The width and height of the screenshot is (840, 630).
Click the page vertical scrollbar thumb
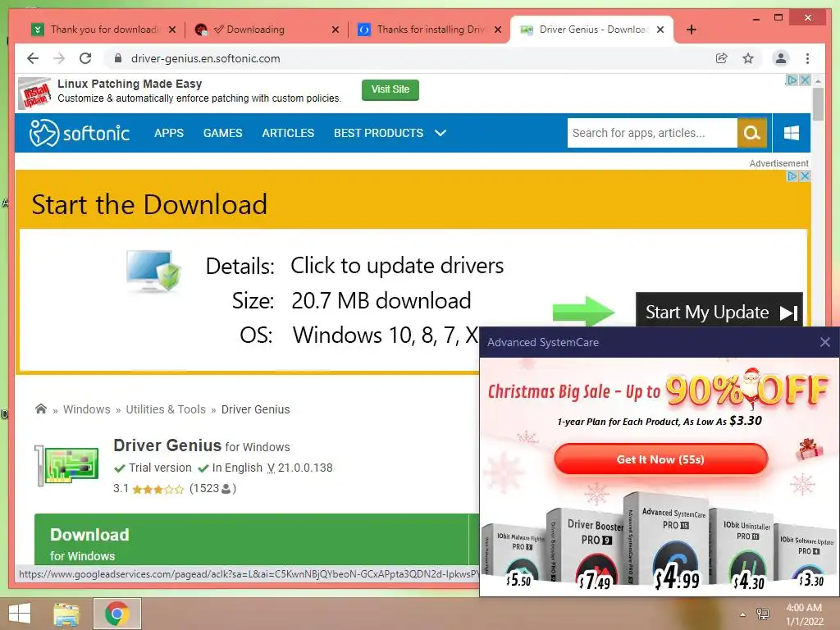click(x=818, y=104)
